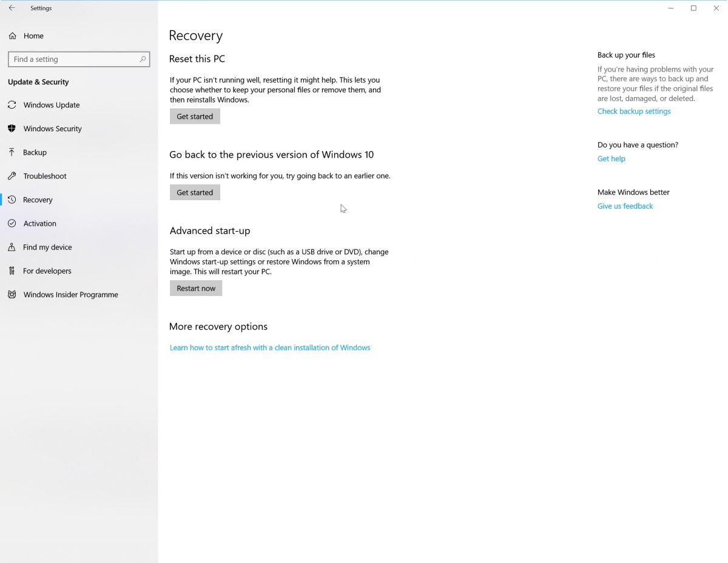The image size is (728, 563).
Task: Open Check backup settings link
Action: pyautogui.click(x=634, y=111)
